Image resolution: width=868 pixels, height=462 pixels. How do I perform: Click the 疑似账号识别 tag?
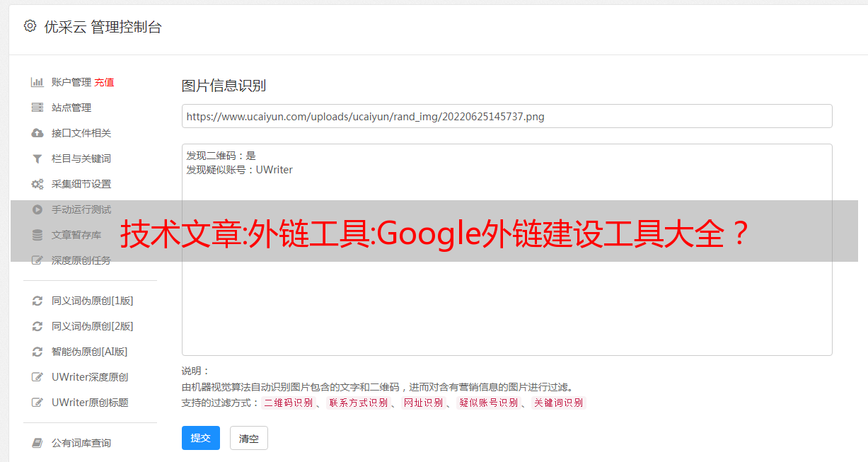click(x=488, y=403)
